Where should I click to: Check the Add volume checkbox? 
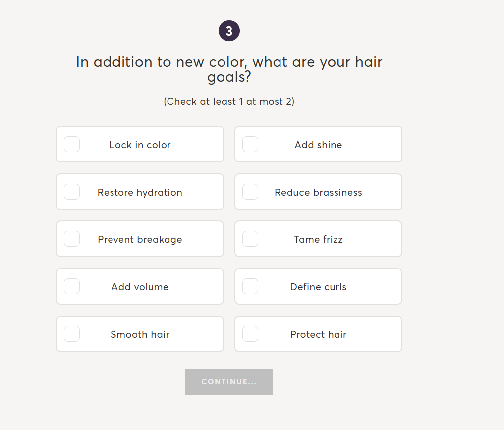(72, 286)
